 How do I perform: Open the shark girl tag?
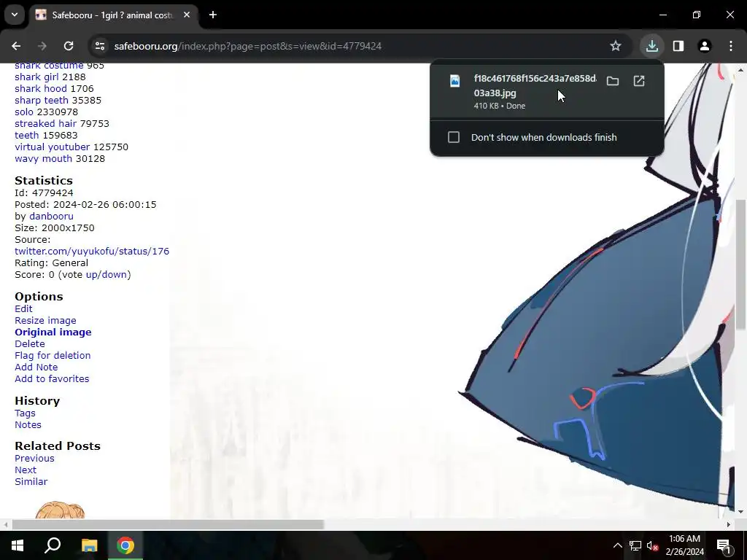point(36,77)
